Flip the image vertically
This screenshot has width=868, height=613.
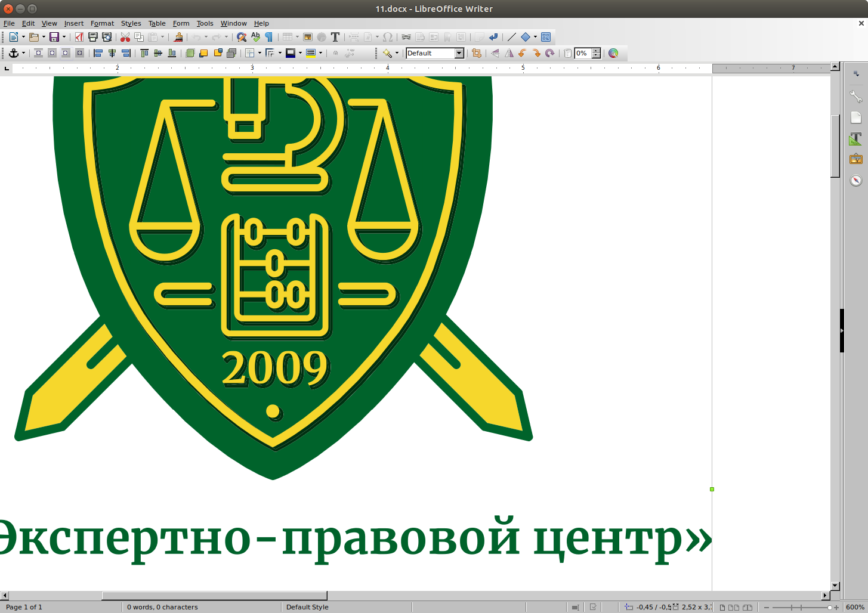click(495, 53)
